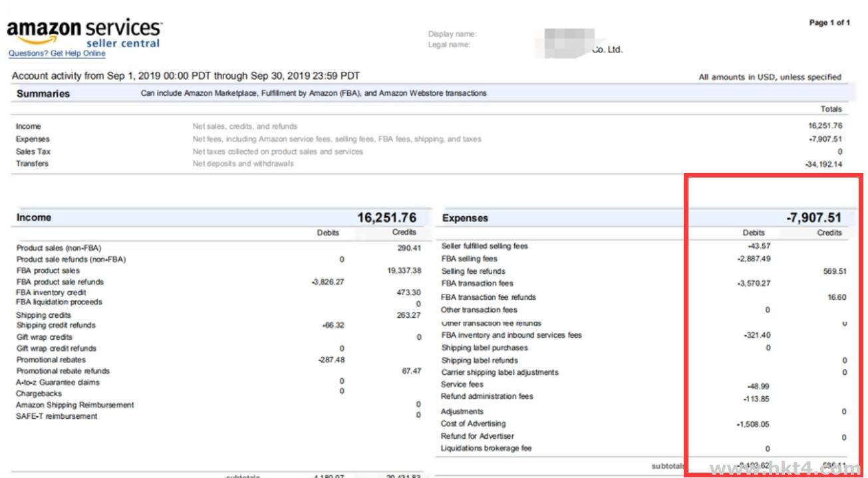Select the -3,570.27 debit amount
The image size is (868, 478).
click(754, 283)
